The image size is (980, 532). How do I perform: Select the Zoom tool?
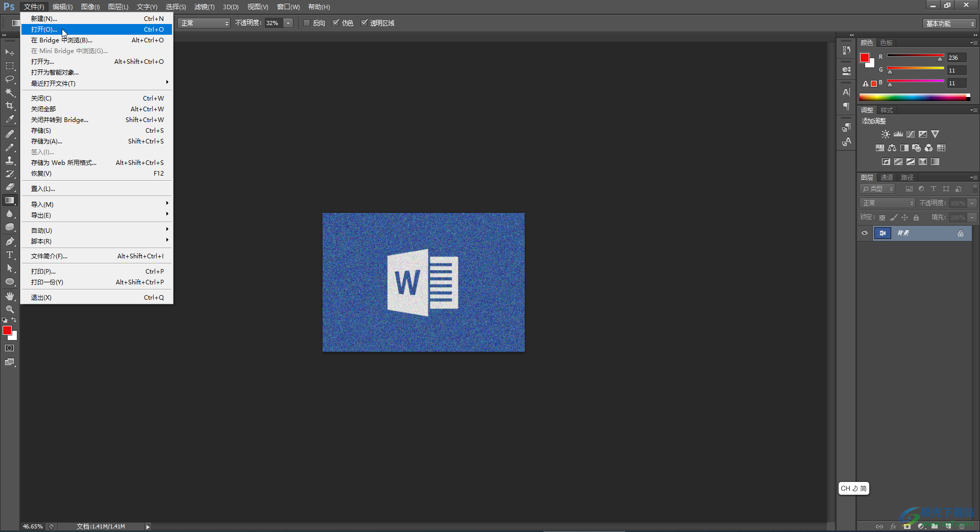[10, 309]
